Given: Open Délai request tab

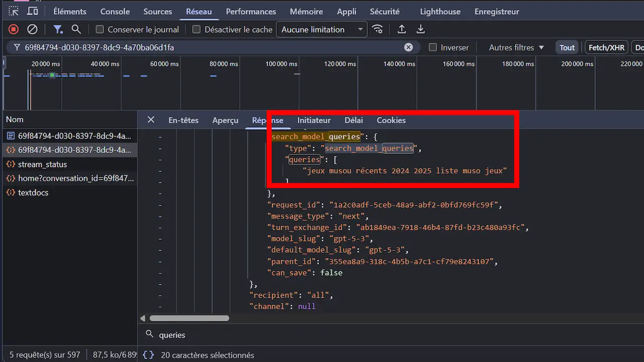Looking at the screenshot, I should tap(354, 120).
